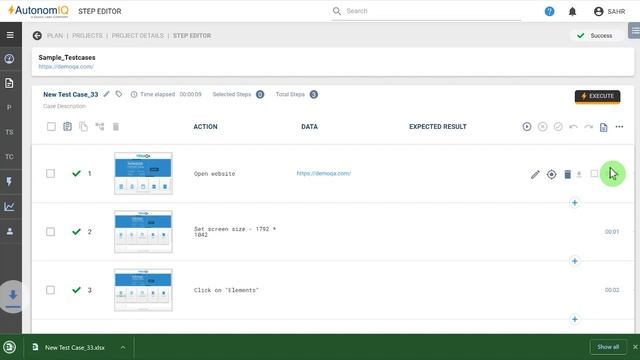Select the 'Click on "Elements"' action text
The width and height of the screenshot is (640, 360).
[226, 290]
